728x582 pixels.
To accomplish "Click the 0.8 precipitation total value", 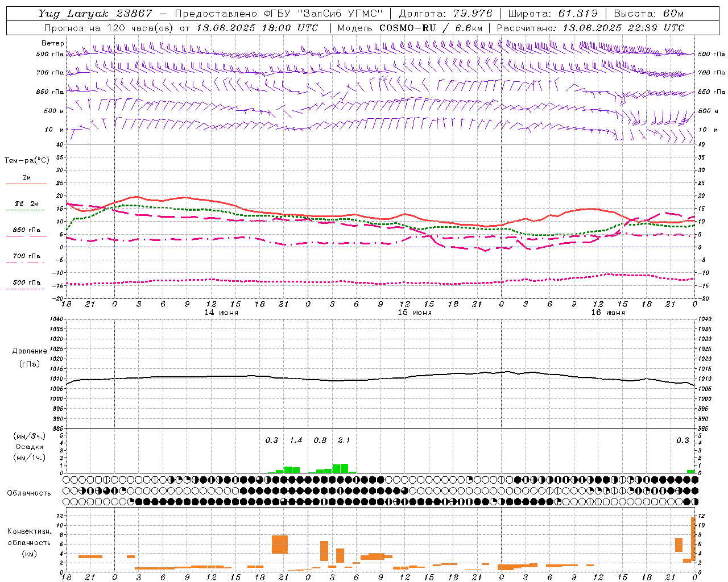I will pyautogui.click(x=320, y=440).
